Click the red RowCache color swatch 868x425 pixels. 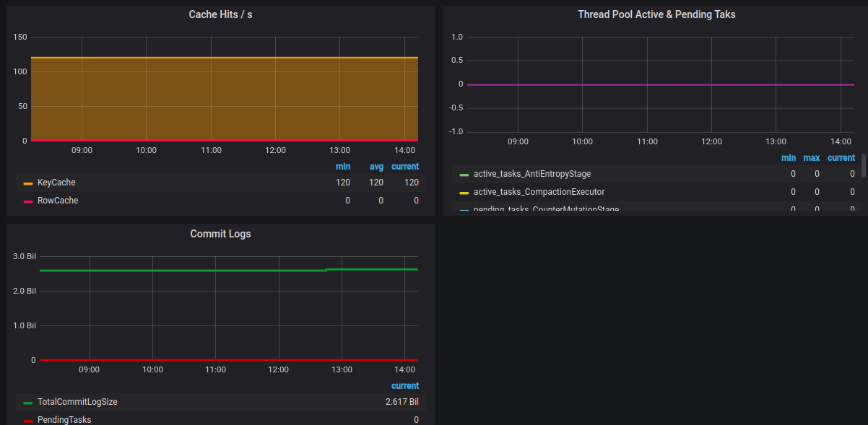tap(28, 201)
